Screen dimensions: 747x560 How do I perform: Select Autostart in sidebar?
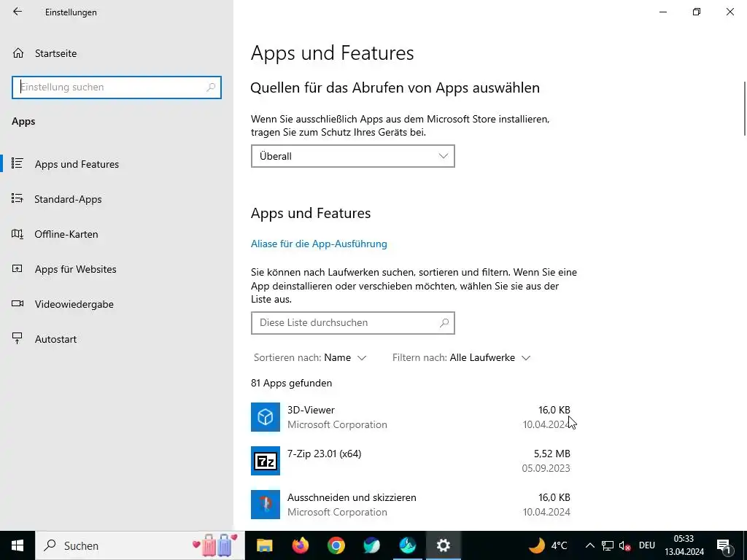pos(55,339)
